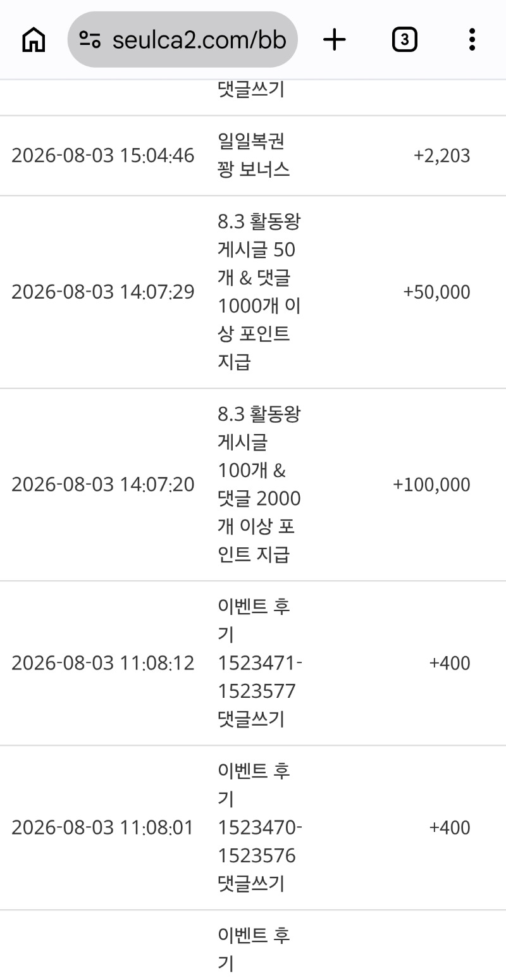Open a new tab with plus icon
The height and width of the screenshot is (980, 506).
pyautogui.click(x=335, y=40)
